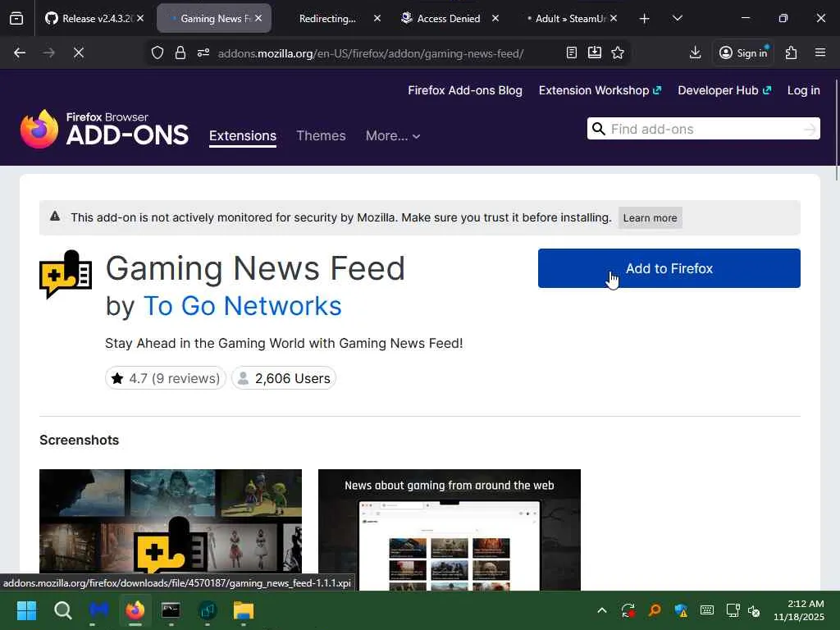840x630 pixels.
Task: Click the Learn more button in the warning
Action: click(x=650, y=218)
